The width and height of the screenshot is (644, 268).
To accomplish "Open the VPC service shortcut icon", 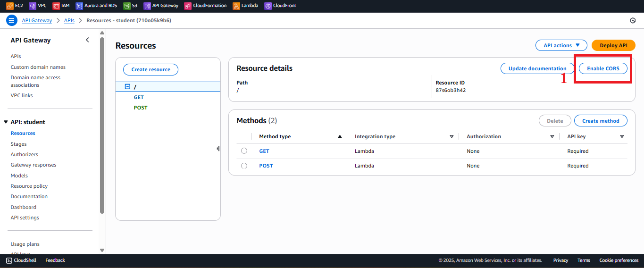I will 33,6.
